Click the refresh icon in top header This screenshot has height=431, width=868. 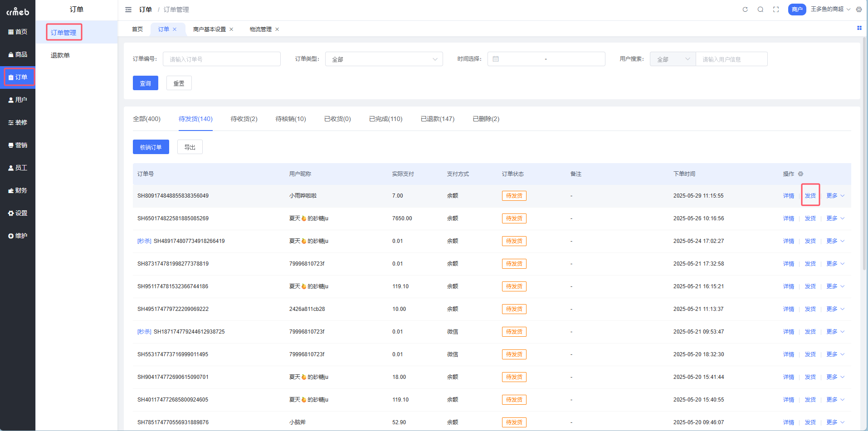pyautogui.click(x=745, y=10)
